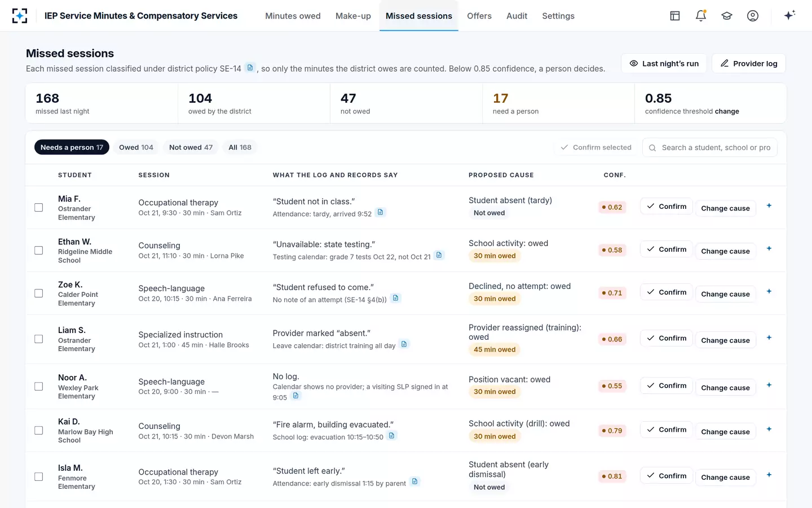812x508 pixels.
Task: Click the Confirm selected button
Action: tap(595, 147)
